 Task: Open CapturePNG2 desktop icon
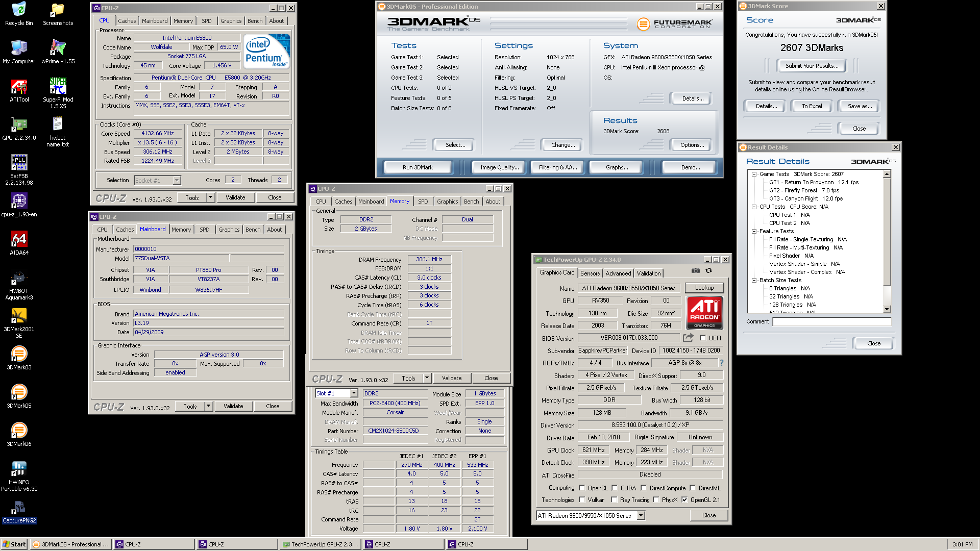[x=19, y=511]
